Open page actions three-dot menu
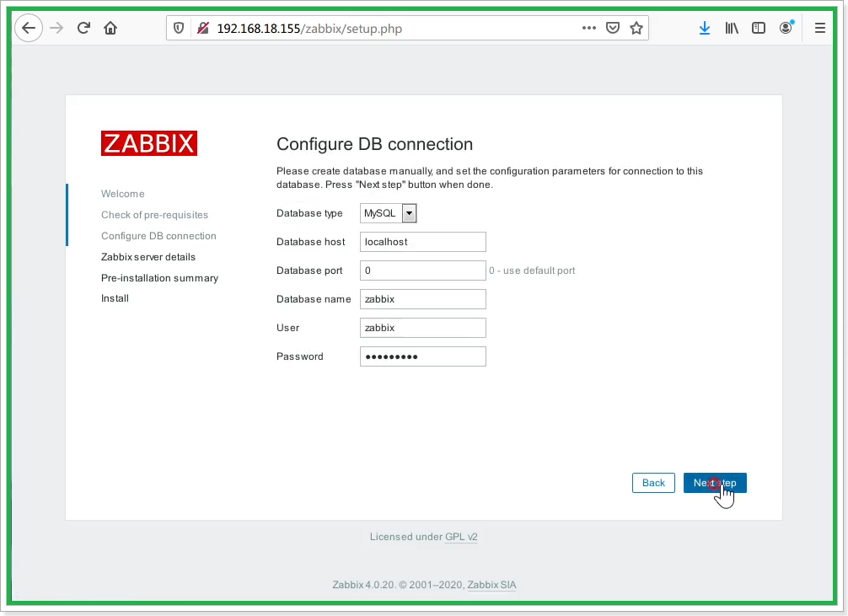 [x=589, y=28]
